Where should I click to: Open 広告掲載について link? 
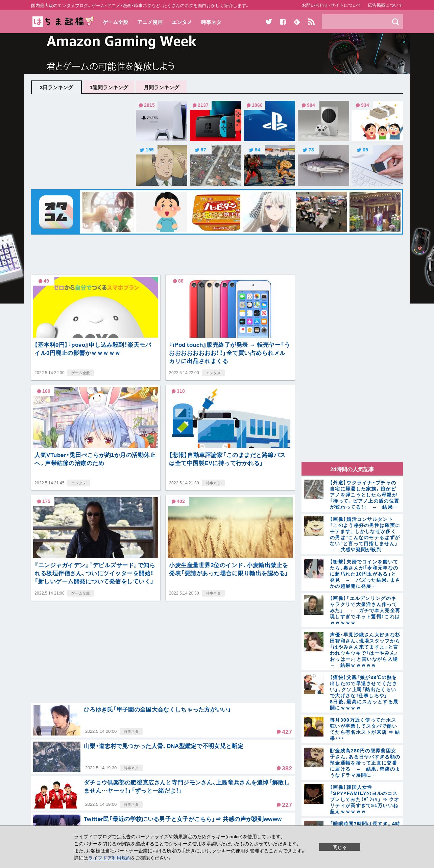tap(385, 5)
